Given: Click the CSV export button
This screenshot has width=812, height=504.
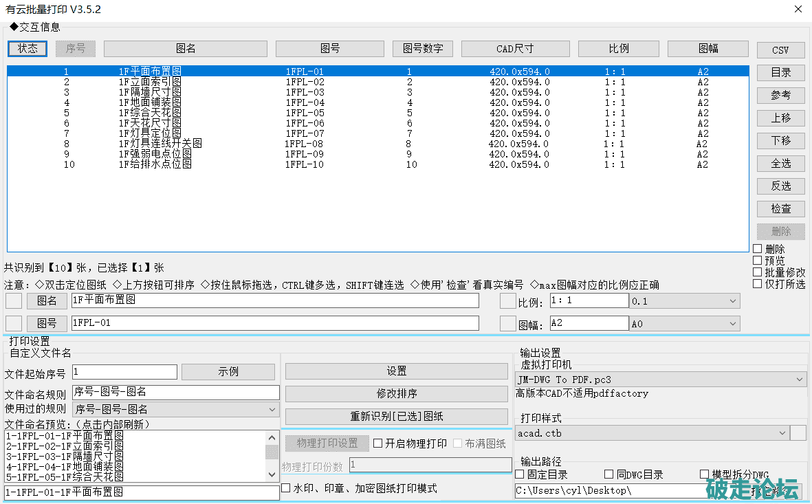Looking at the screenshot, I should (780, 50).
